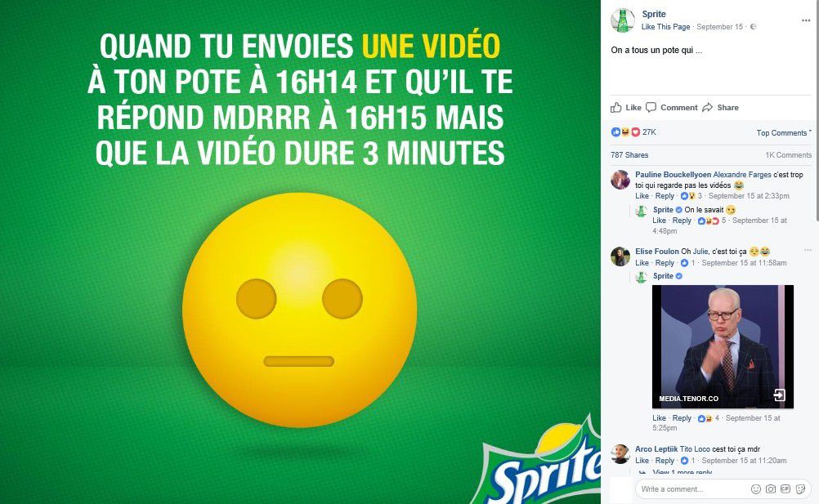Click the Sprite page profile picture

click(x=623, y=20)
